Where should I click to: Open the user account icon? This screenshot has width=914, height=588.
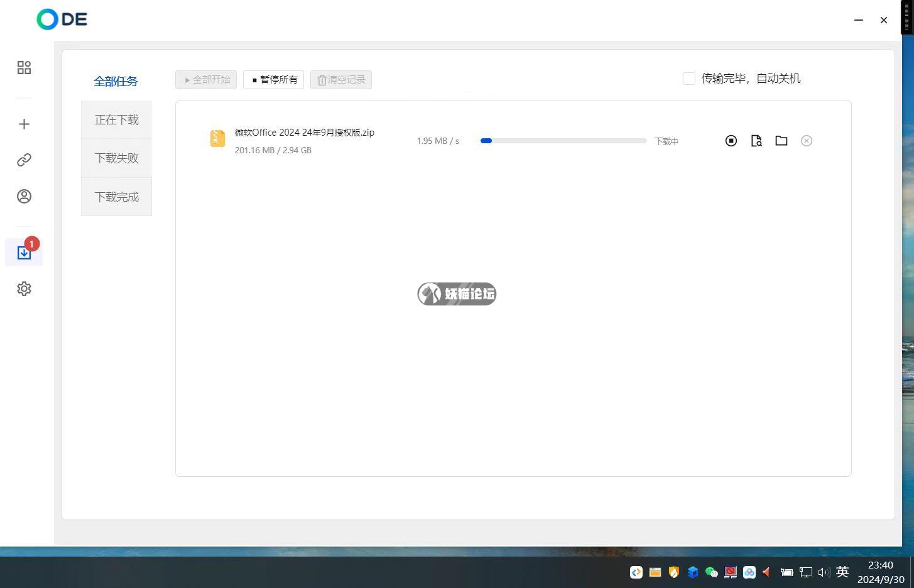pyautogui.click(x=24, y=196)
